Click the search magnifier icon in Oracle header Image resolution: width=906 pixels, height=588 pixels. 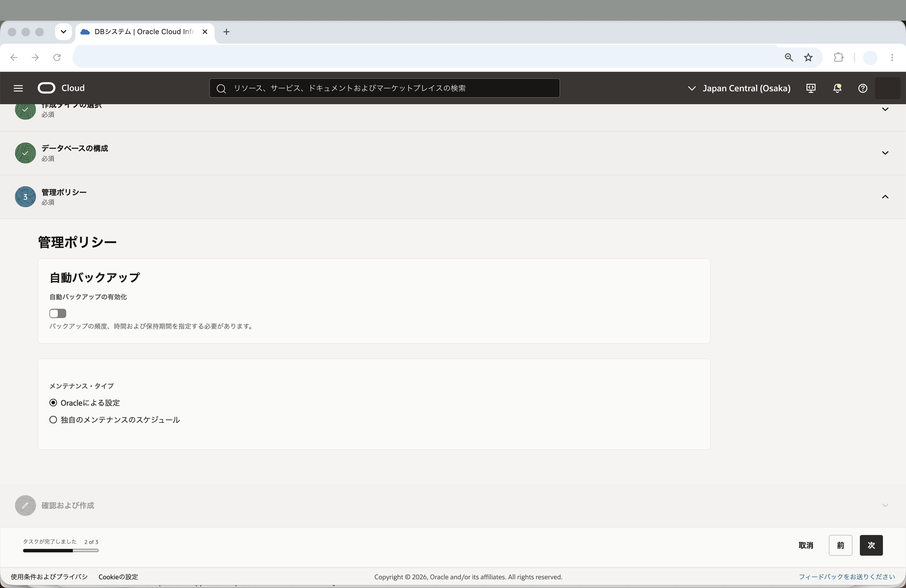click(221, 89)
